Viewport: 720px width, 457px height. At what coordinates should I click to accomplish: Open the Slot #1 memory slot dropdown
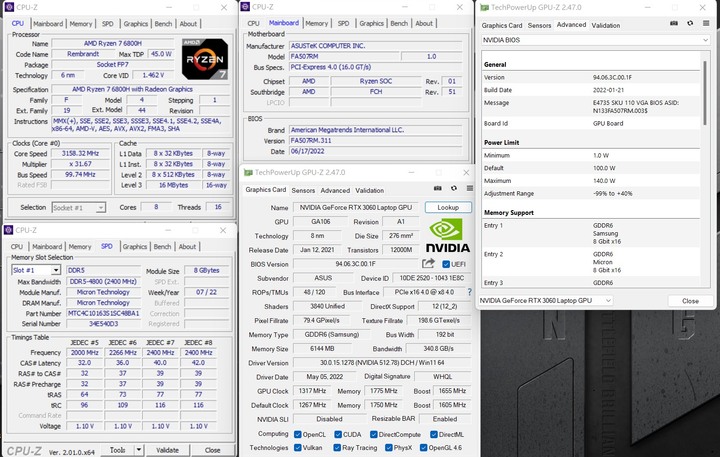[x=36, y=270]
